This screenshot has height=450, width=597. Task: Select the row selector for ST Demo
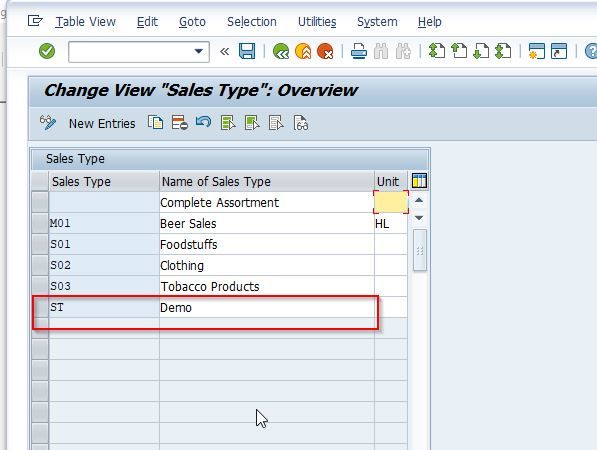tap(40, 307)
